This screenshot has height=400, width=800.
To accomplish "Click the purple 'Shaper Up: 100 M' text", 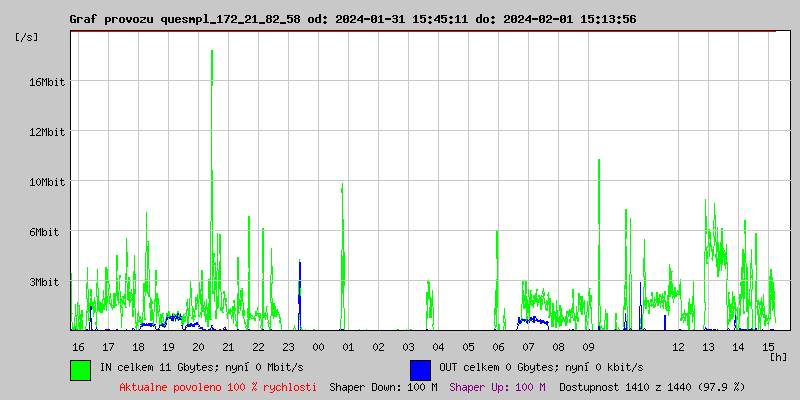I will pos(497,387).
